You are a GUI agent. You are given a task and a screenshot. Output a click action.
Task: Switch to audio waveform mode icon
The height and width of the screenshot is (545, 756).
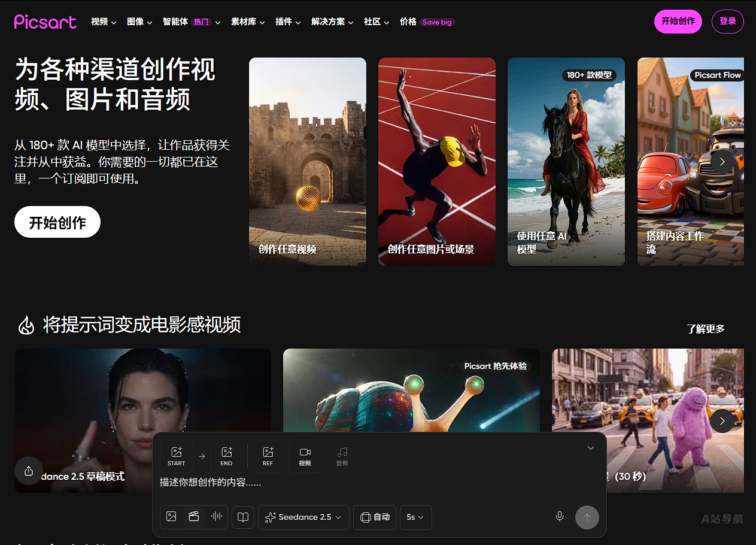pyautogui.click(x=217, y=517)
